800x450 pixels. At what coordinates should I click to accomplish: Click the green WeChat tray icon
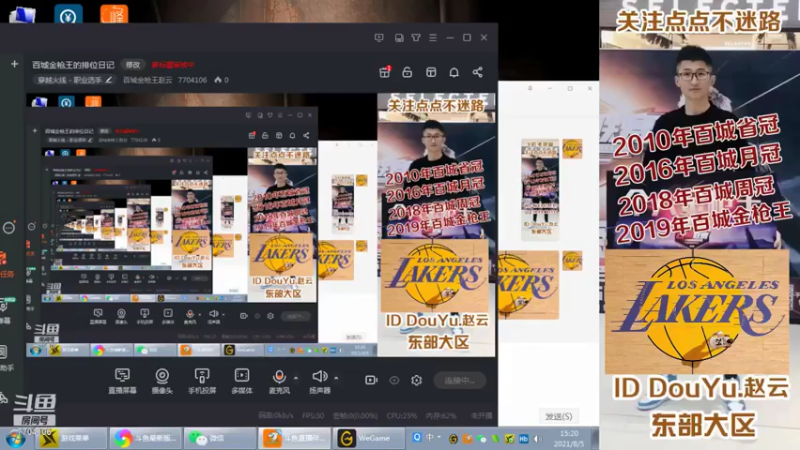tap(481, 439)
